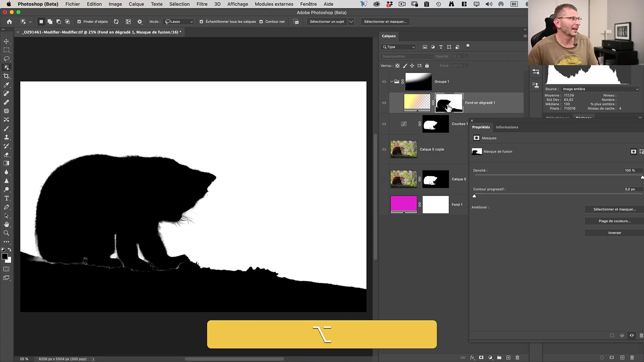The height and width of the screenshot is (362, 644).
Task: Select the Hand tool
Action: pos(6,224)
